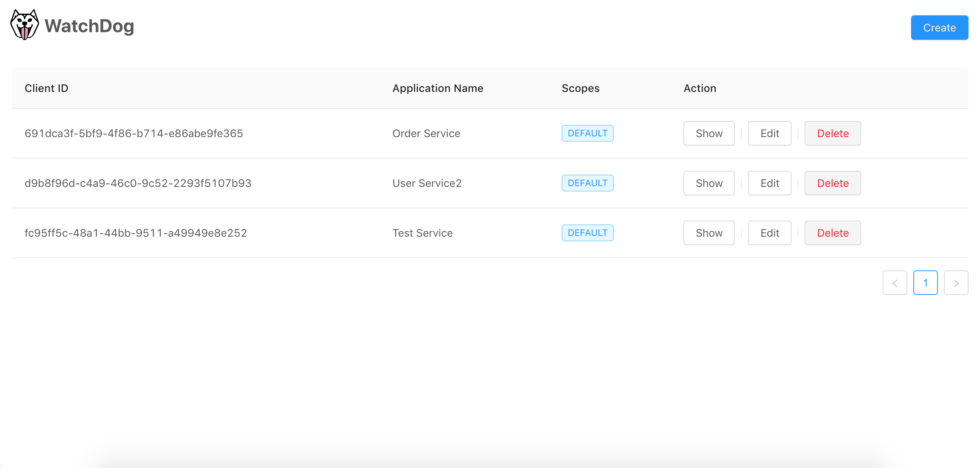Go to previous page arrow

pos(895,283)
